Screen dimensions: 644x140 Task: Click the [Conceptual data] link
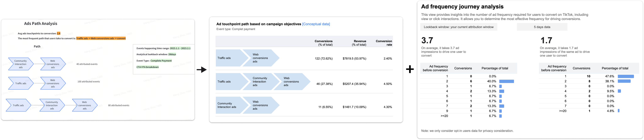[x=316, y=24]
